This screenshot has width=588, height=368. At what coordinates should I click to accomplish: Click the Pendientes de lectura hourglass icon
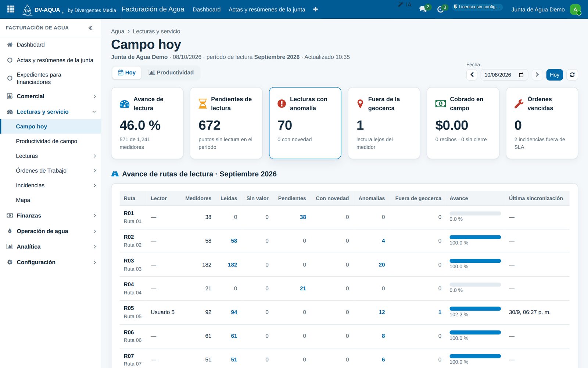pyautogui.click(x=202, y=104)
